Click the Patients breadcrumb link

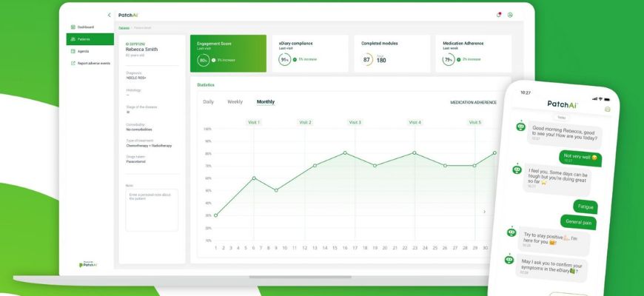[x=124, y=28]
